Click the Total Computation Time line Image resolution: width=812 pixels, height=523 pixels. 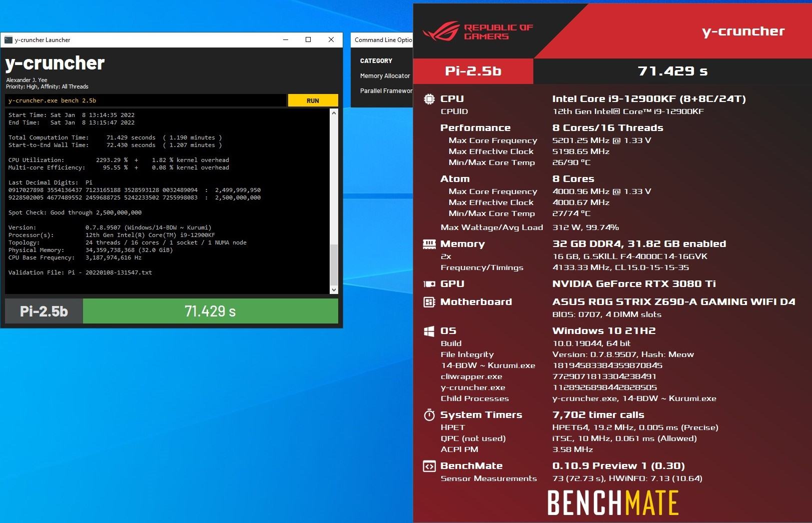coord(115,137)
